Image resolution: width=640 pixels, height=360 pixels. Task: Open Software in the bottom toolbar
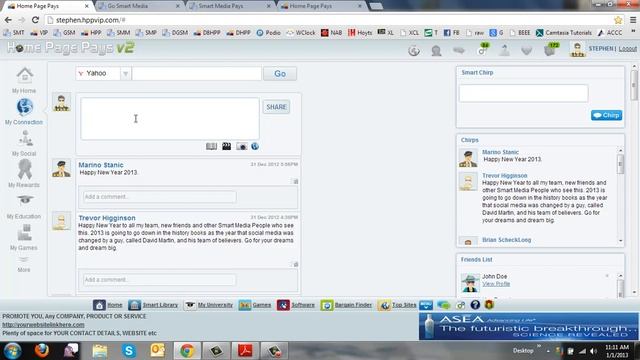[296, 305]
